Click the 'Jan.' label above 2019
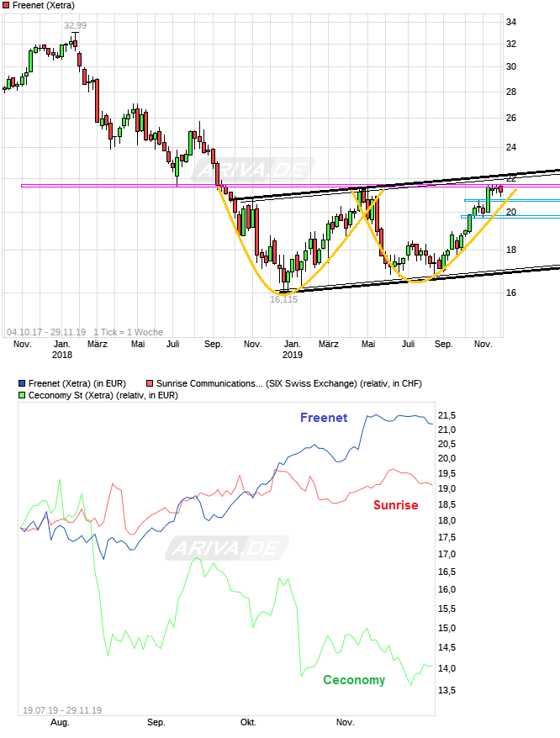Viewport: 560px width, 738px height. pyautogui.click(x=292, y=344)
